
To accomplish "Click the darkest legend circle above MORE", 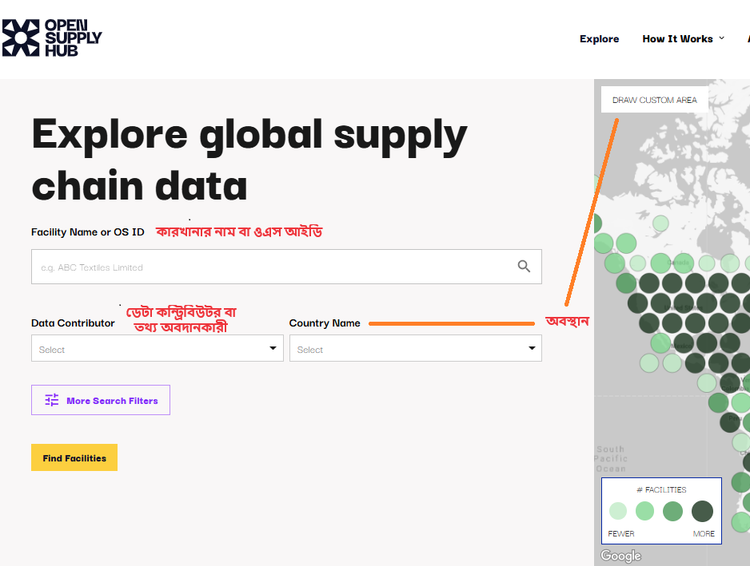I will pyautogui.click(x=703, y=511).
